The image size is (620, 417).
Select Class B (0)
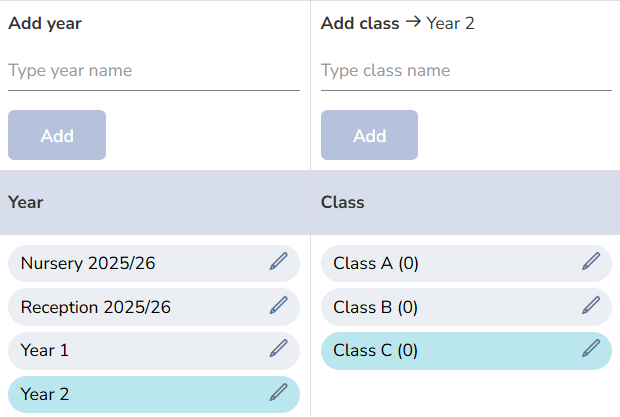(466, 307)
